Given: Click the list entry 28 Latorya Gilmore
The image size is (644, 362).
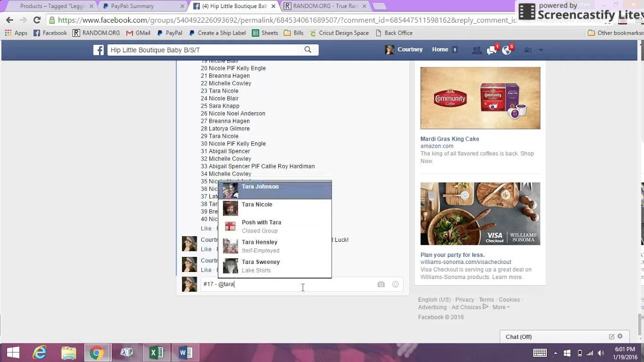Looking at the screenshot, I should [225, 129].
